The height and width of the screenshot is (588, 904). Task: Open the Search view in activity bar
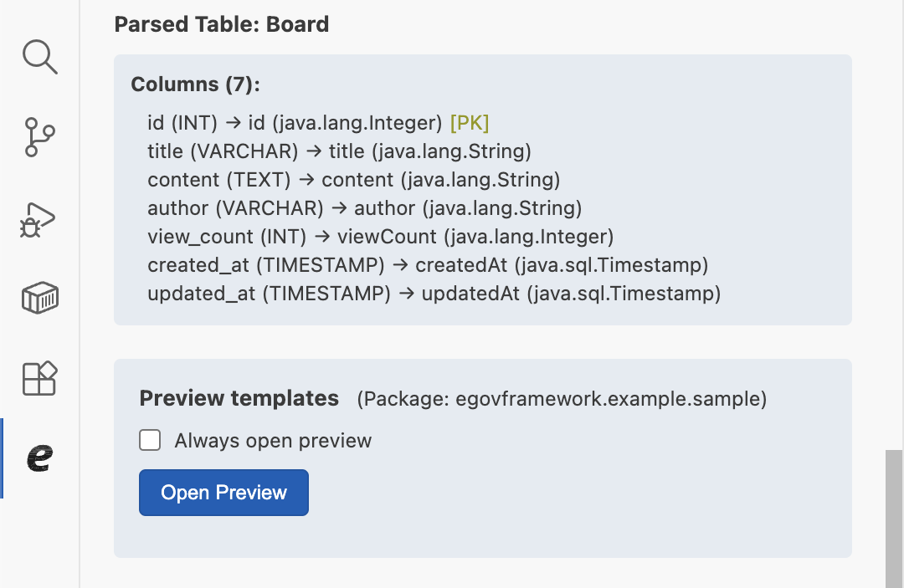tap(39, 57)
